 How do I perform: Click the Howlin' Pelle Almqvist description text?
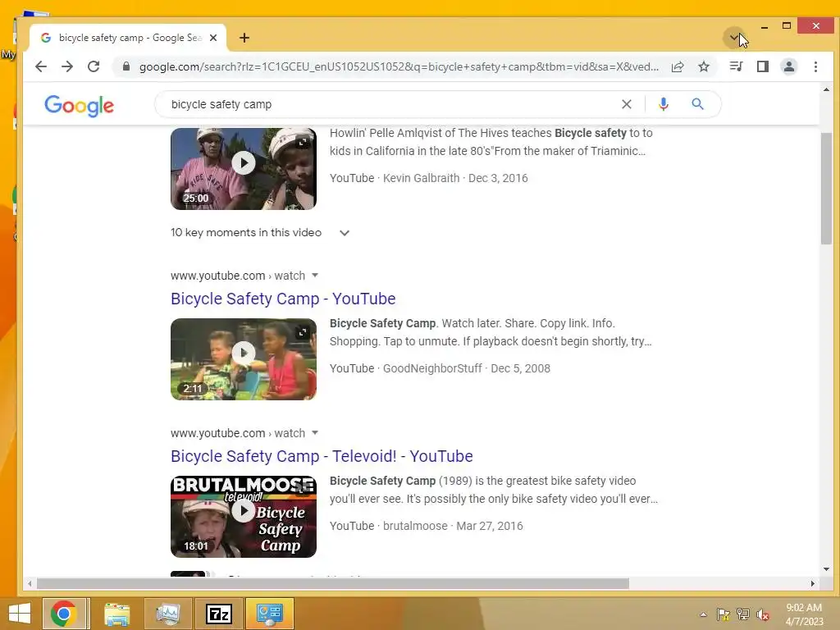(x=491, y=142)
